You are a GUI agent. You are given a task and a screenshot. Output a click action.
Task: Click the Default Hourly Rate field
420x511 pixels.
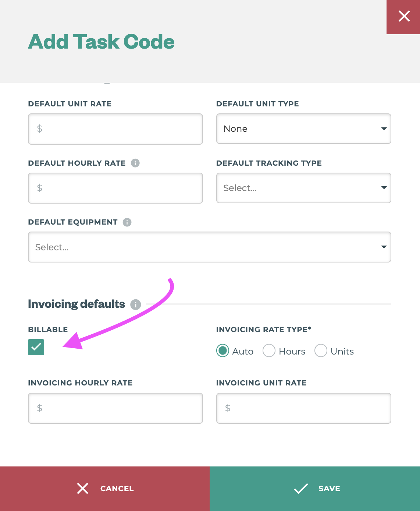click(x=115, y=188)
